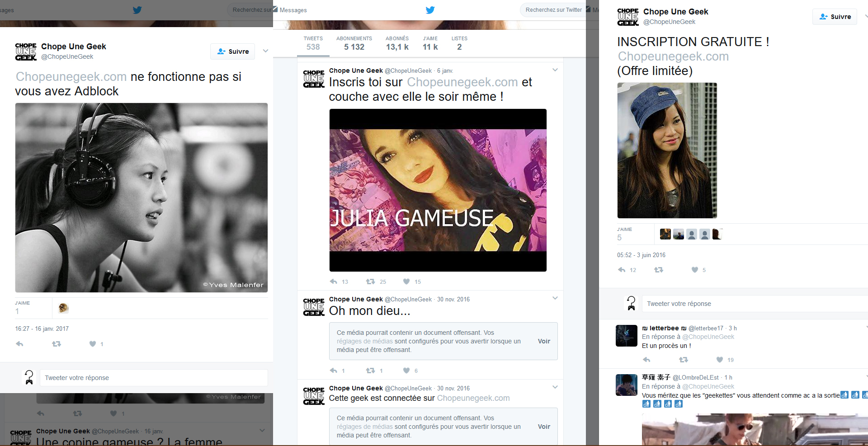The height and width of the screenshot is (446, 868).
Task: Reply to the 'Oh mon dieu...' tweet
Action: (334, 371)
